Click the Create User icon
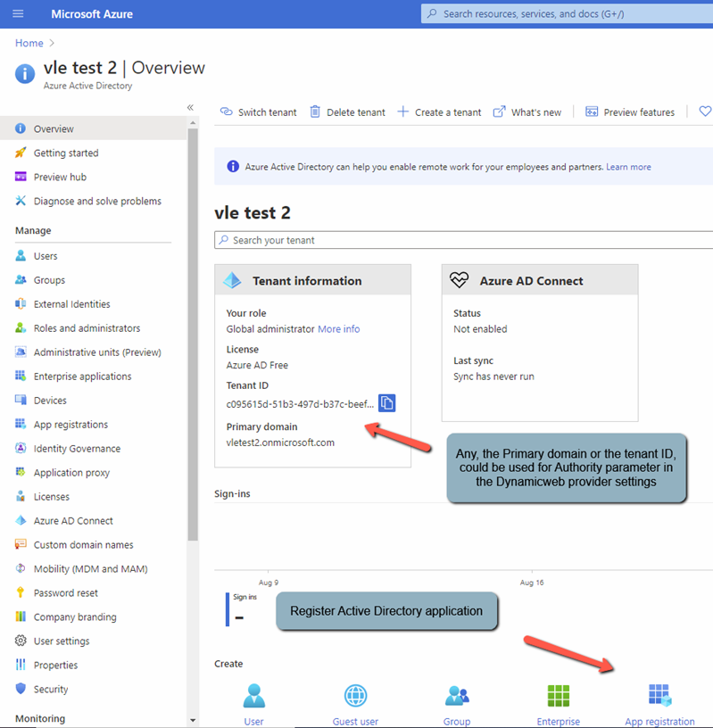 [254, 696]
